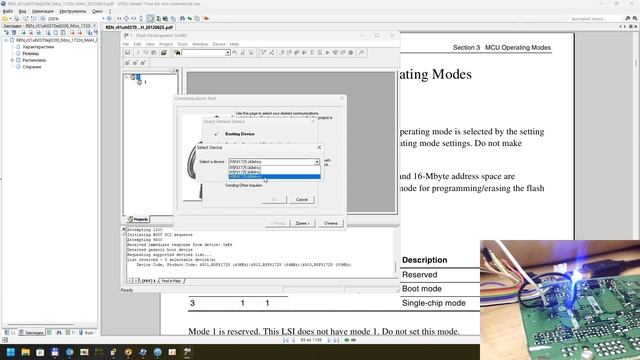This screenshot has height=360, width=640.
Task: Click the first lock icon in FDT second toolbar
Action: pyautogui.click(x=127, y=63)
